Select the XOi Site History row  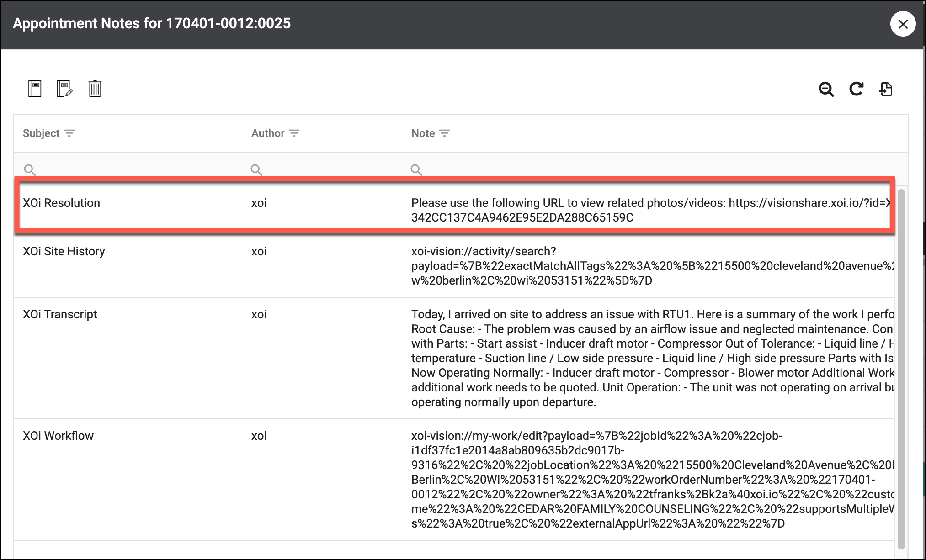(x=64, y=252)
